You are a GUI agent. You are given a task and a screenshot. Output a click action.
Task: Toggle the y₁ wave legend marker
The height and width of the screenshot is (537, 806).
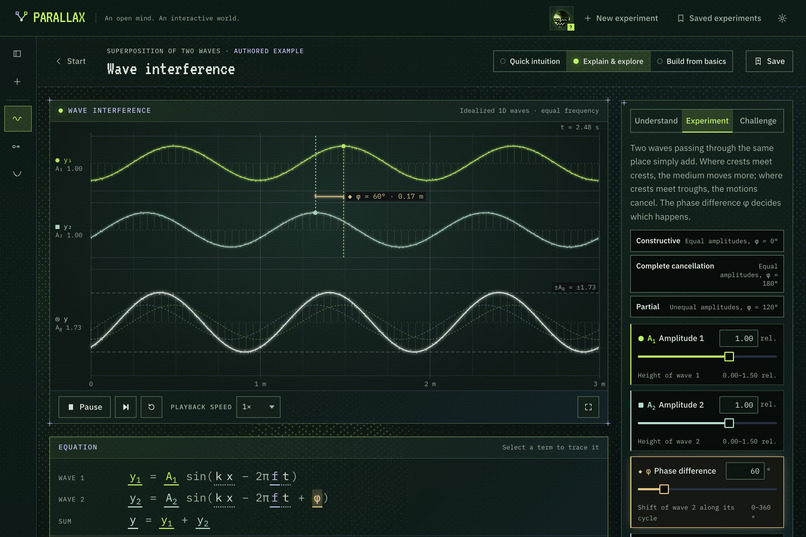pyautogui.click(x=58, y=160)
